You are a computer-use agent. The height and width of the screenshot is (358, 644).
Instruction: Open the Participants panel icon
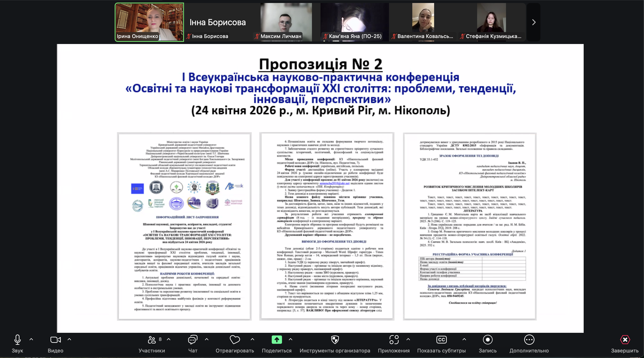point(152,340)
